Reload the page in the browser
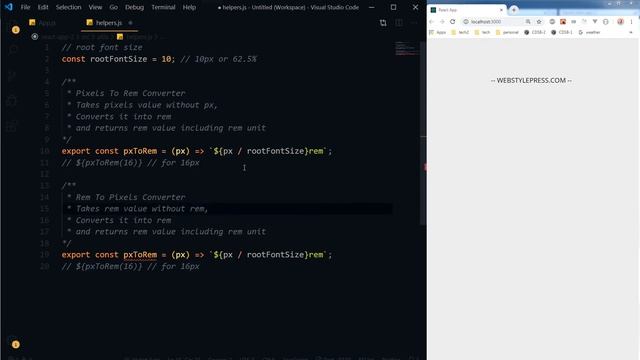 453,22
